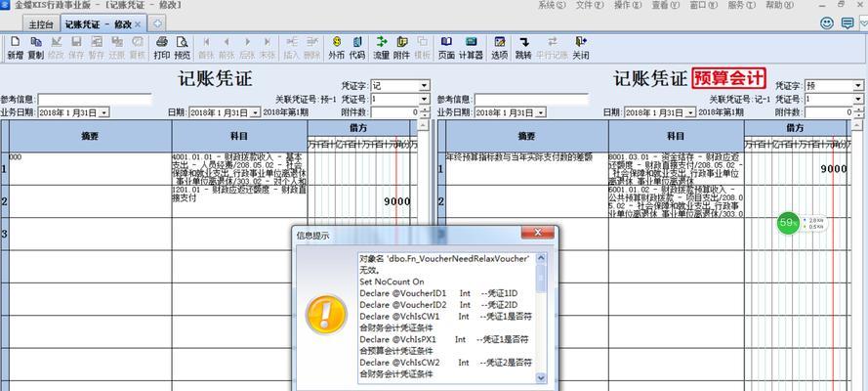The height and width of the screenshot is (391, 868).
Task: Open budget voucher 业务日期 date dropdown
Action: click(x=540, y=112)
